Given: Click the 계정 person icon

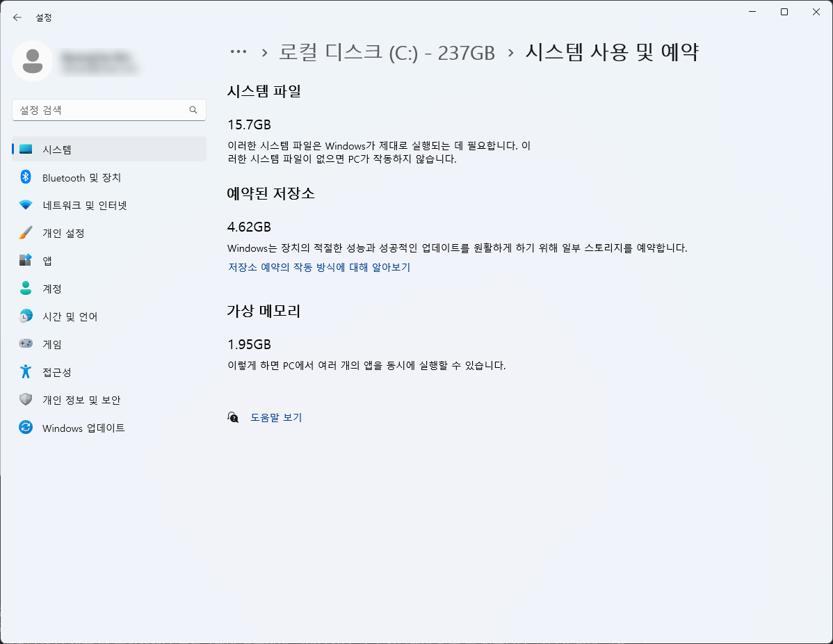Looking at the screenshot, I should pyautogui.click(x=26, y=288).
